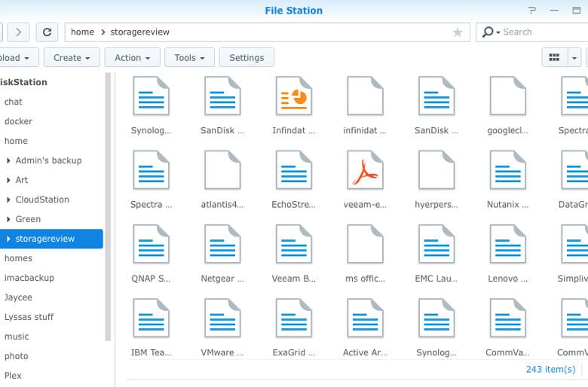This screenshot has width=588, height=387.
Task: Expand the CloudStation folder
Action: click(x=8, y=200)
